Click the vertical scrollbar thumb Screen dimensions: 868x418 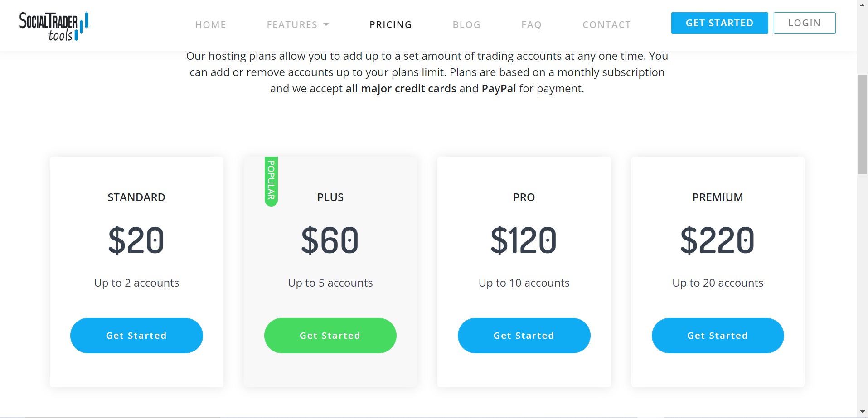(x=862, y=125)
